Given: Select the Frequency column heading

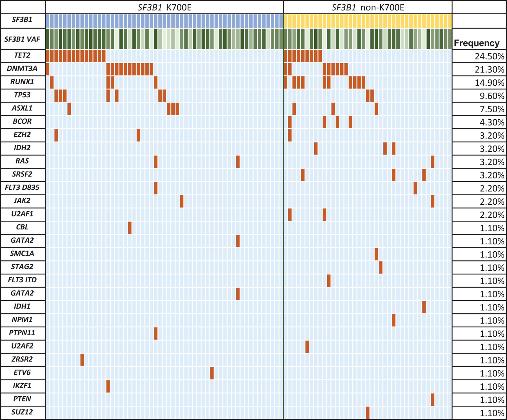Looking at the screenshot, I should 477,43.
